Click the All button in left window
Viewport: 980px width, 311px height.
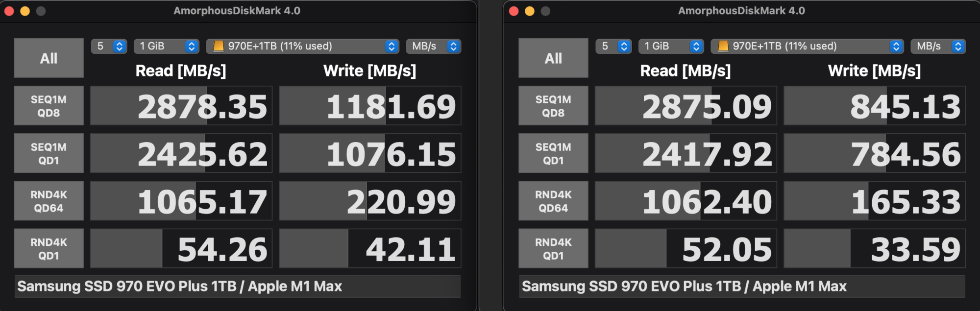tap(49, 58)
